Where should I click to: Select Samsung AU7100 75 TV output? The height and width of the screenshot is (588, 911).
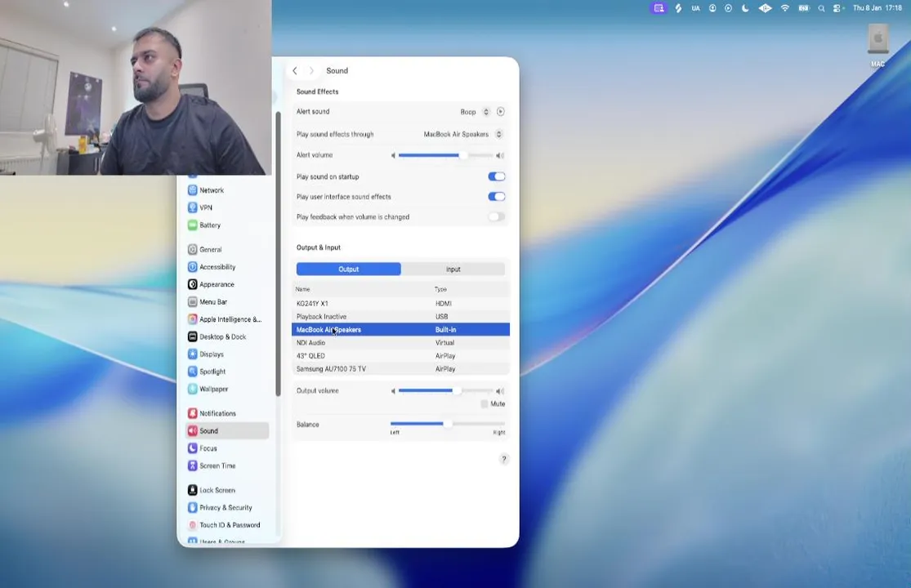400,369
